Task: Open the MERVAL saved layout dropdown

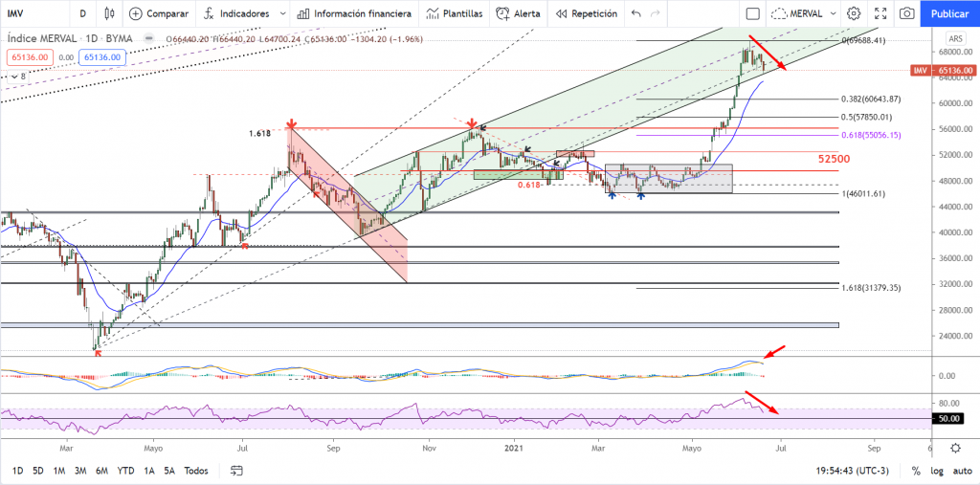Action: [x=804, y=13]
